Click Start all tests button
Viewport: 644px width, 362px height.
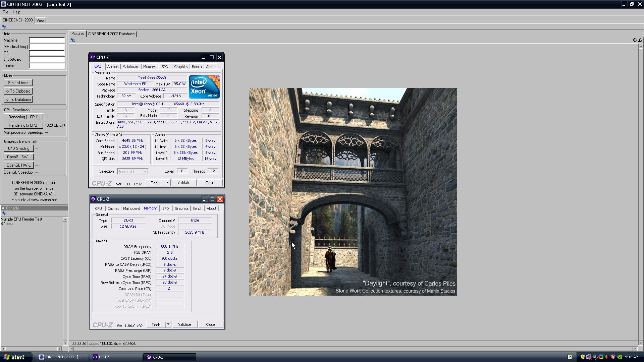(x=18, y=83)
